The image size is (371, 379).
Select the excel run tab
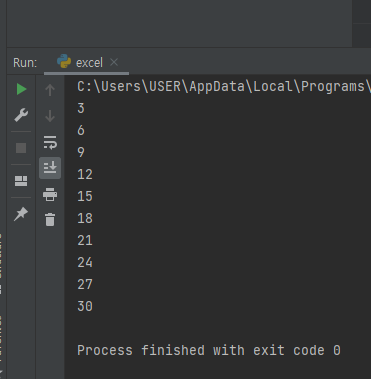(87, 62)
